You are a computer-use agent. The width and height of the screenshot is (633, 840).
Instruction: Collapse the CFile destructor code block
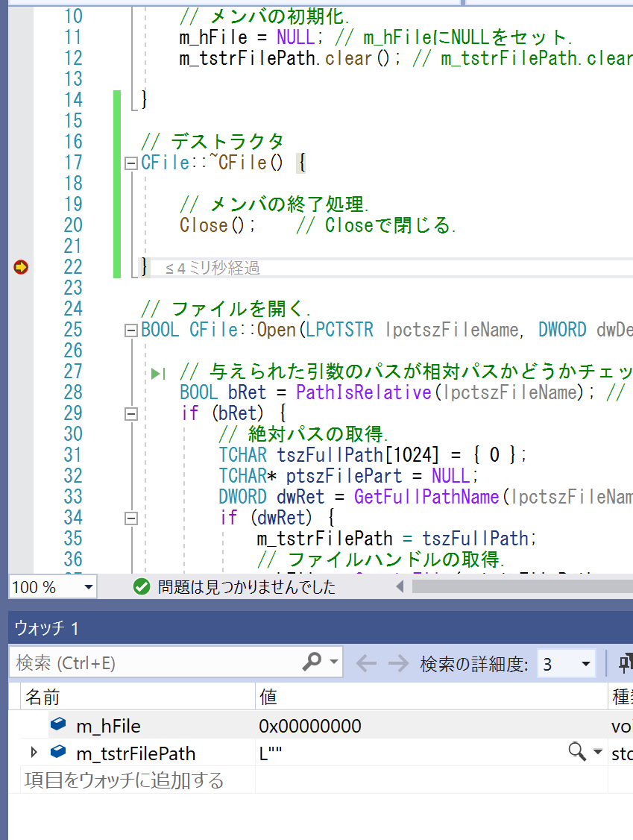[130, 163]
